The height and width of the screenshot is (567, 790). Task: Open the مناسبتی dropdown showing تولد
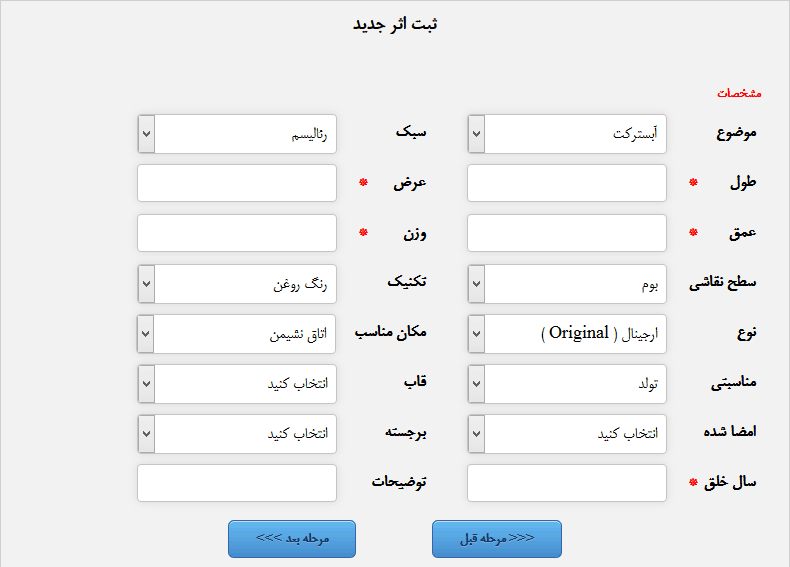tap(567, 384)
